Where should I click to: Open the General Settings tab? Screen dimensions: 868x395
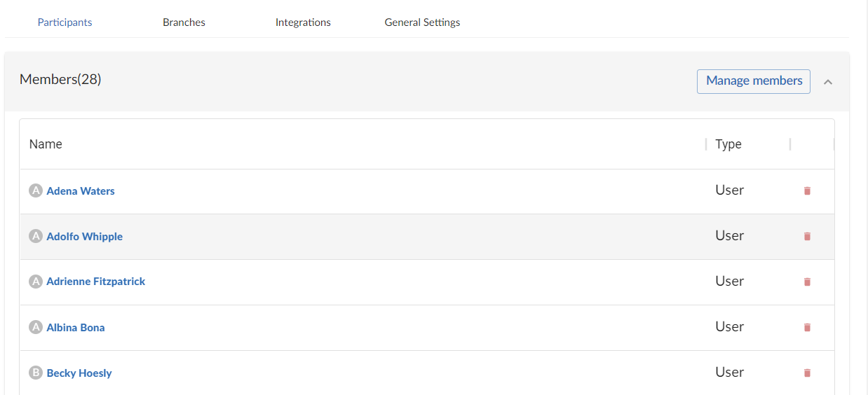click(422, 22)
